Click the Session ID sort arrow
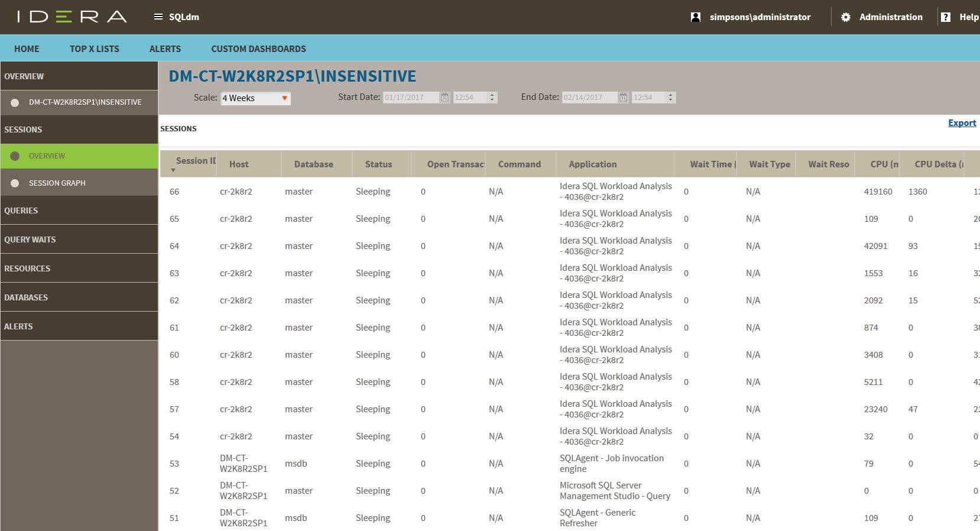This screenshot has width=980, height=531. (173, 170)
